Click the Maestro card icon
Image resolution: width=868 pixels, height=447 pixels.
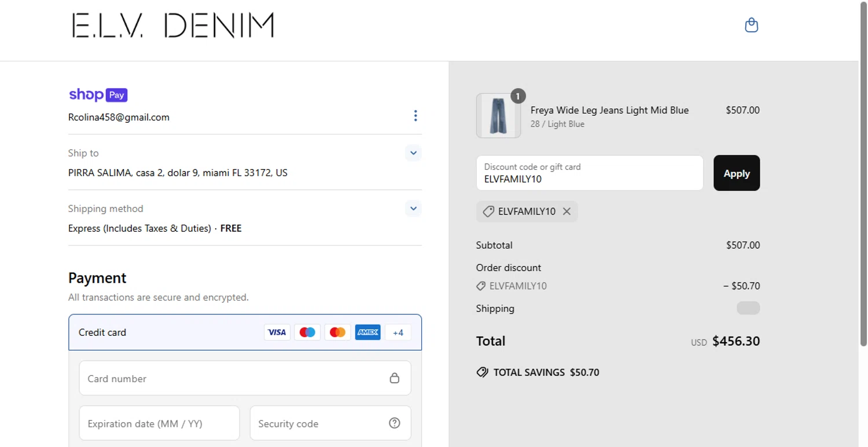click(x=307, y=332)
